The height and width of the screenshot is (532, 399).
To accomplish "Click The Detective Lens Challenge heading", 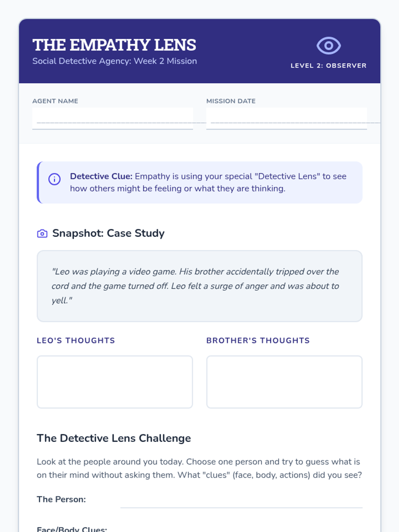I will click(114, 438).
